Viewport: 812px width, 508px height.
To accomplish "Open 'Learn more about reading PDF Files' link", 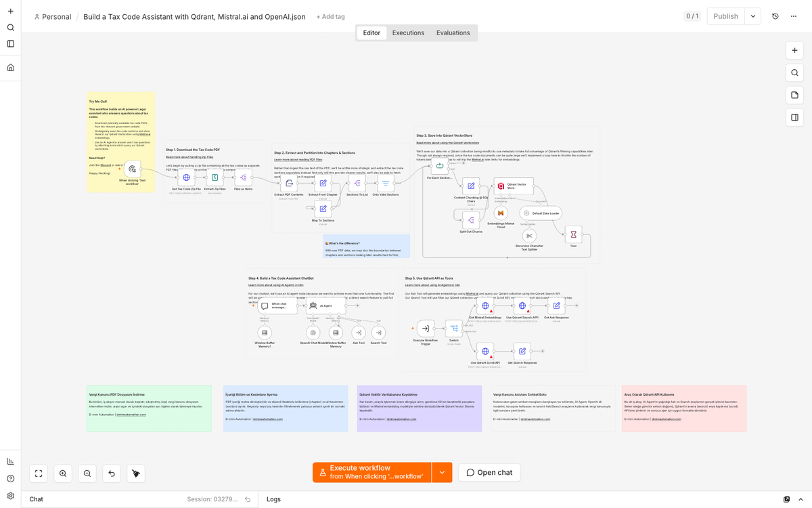I will (298, 160).
